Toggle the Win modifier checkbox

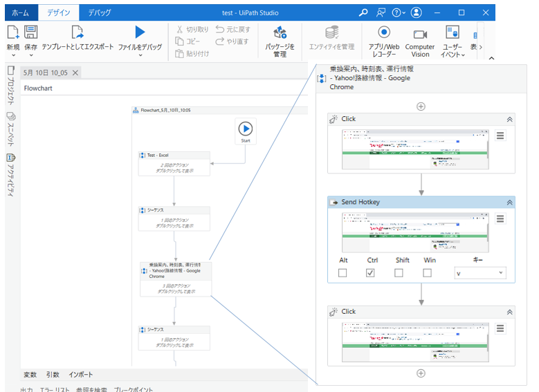(x=428, y=273)
